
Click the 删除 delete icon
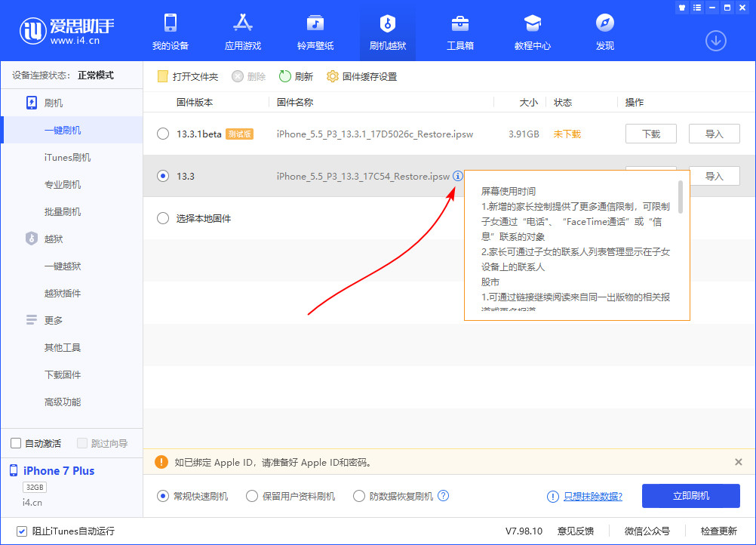point(237,76)
